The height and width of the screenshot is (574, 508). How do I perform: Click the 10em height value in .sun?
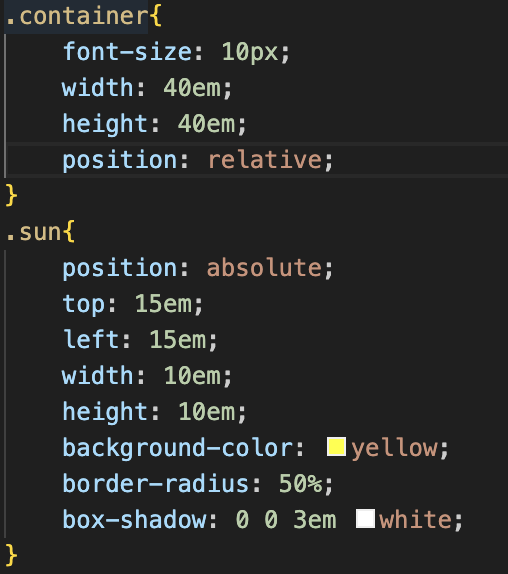[207, 411]
